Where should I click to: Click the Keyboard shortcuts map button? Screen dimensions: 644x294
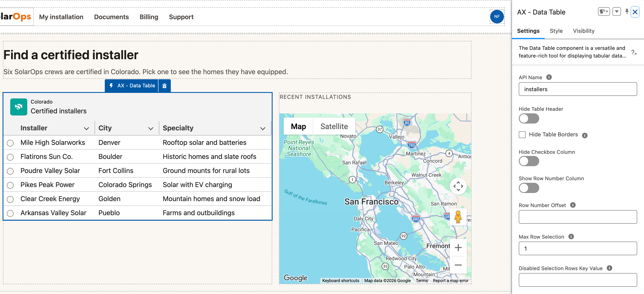(341, 281)
